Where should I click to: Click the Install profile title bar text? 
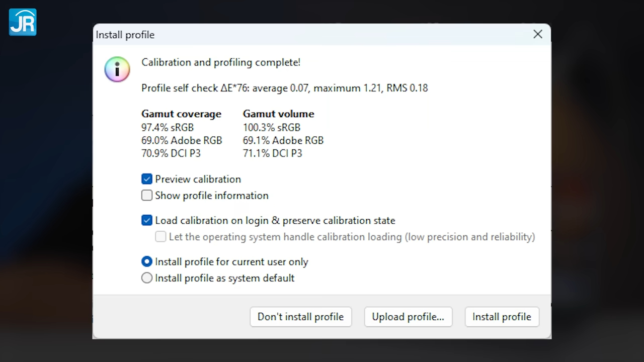[125, 34]
